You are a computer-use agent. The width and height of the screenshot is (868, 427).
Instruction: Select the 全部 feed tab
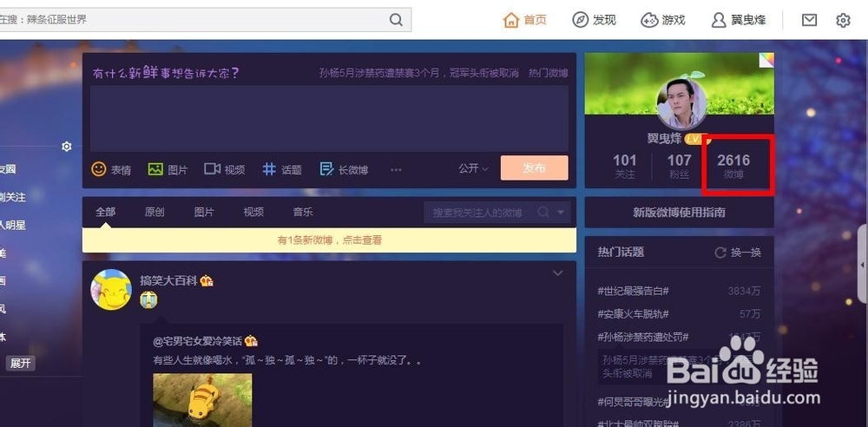click(105, 212)
